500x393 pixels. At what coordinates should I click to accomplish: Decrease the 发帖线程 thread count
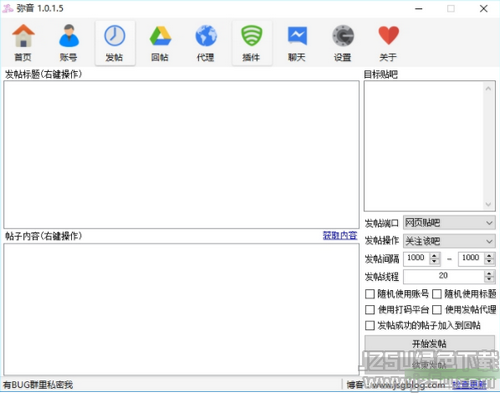click(x=489, y=279)
